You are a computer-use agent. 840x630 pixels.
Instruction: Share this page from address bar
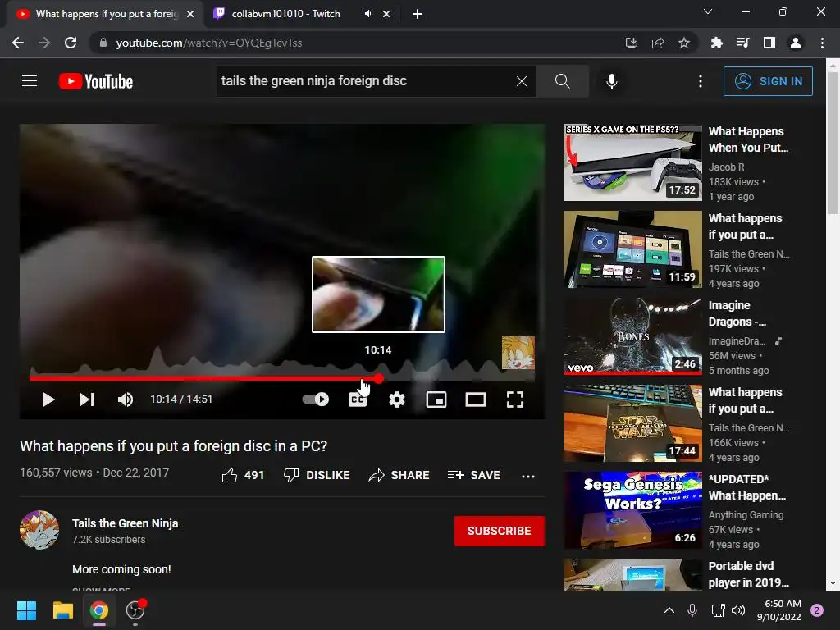click(658, 43)
